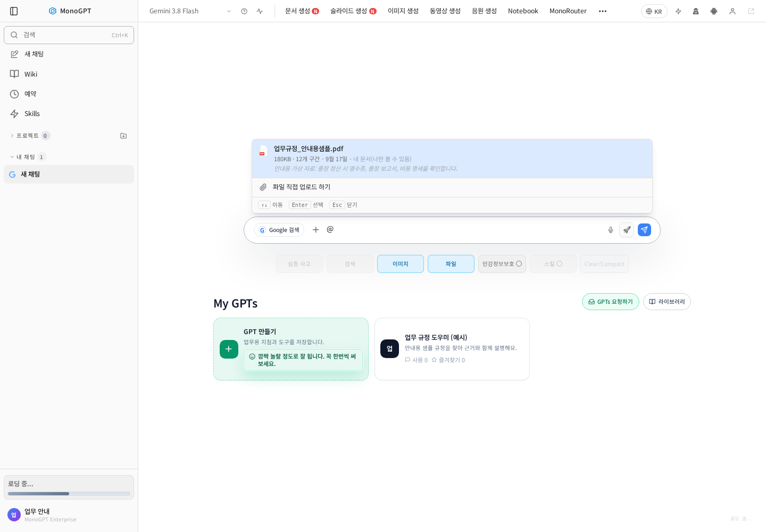Click the MonoGPT logo
This screenshot has height=532, width=766.
coord(70,11)
